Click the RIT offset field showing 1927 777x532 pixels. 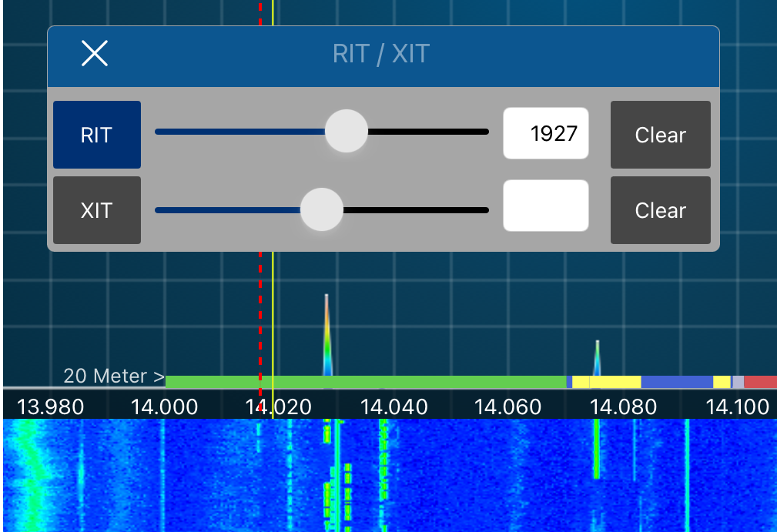tap(546, 133)
